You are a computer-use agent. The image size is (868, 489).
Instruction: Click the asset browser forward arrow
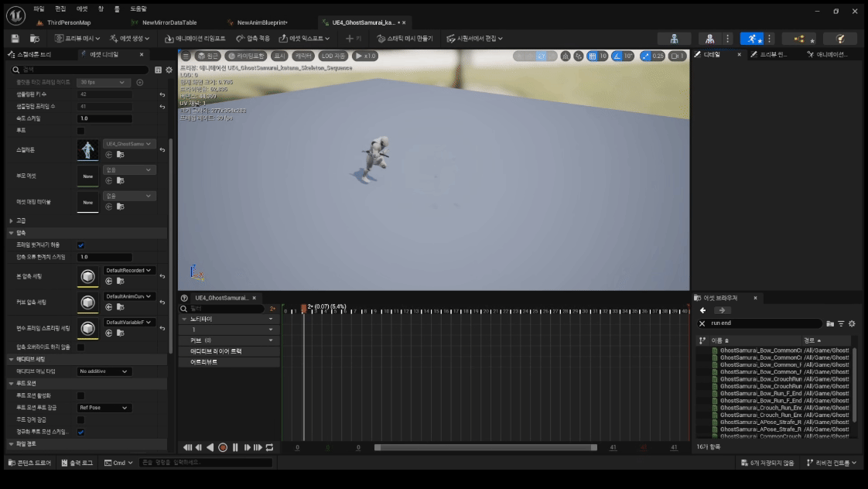pos(722,311)
